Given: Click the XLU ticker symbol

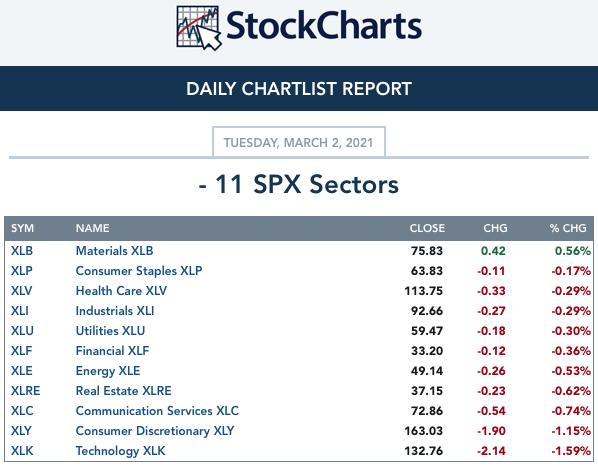Looking at the screenshot, I should coord(22,331).
